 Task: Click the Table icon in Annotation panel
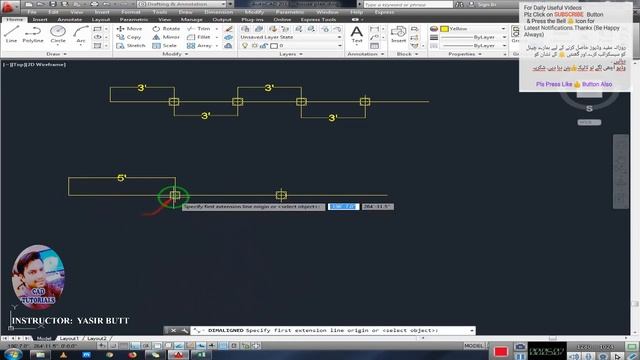374,46
